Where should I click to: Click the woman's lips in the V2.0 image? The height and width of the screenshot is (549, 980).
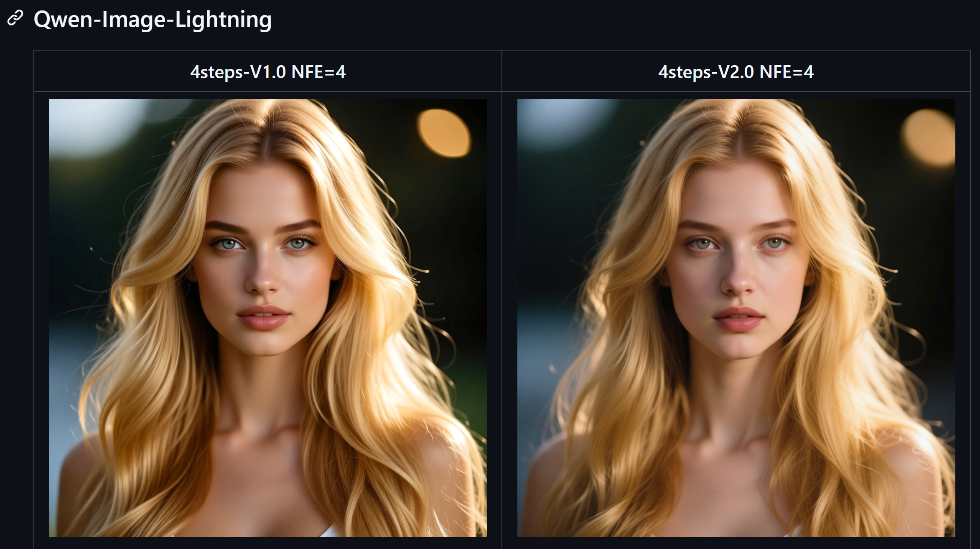pyautogui.click(x=738, y=319)
